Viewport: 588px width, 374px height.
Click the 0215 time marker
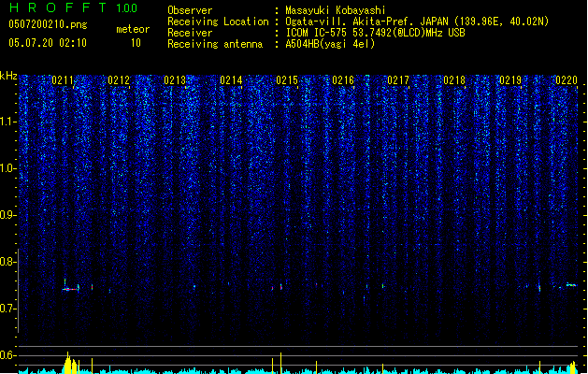[x=287, y=80]
